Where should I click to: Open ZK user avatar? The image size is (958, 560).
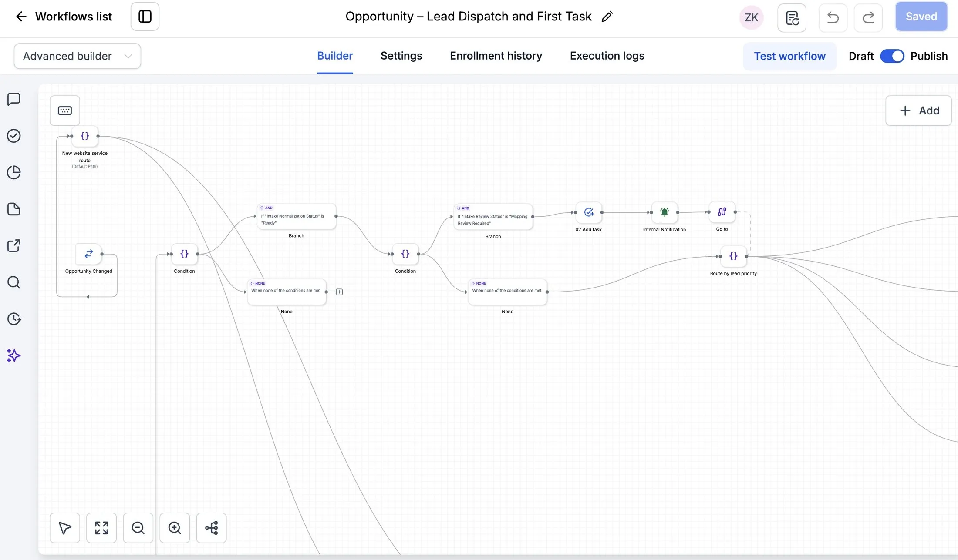pos(751,17)
